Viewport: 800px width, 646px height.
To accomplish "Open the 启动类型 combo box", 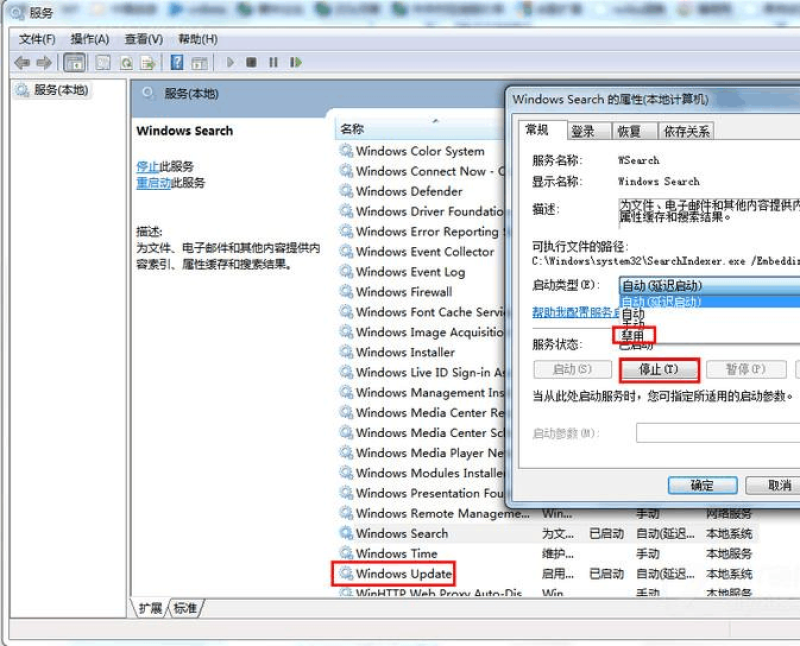I will coord(709,285).
